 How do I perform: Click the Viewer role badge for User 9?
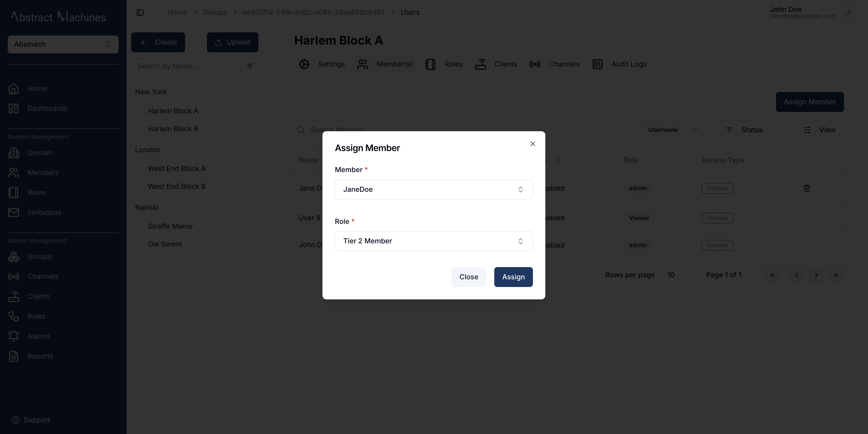tap(639, 218)
